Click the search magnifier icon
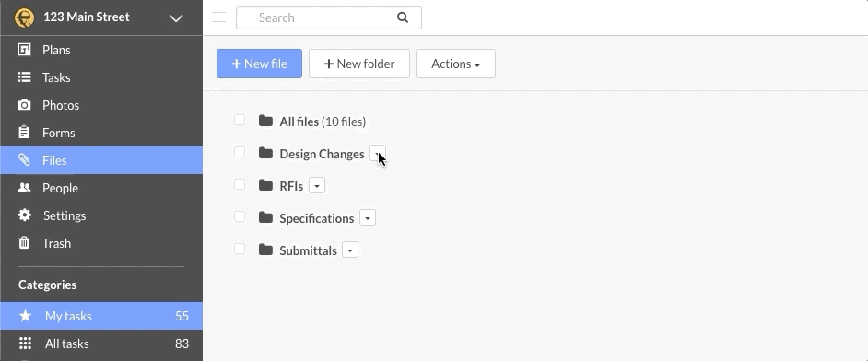 pyautogui.click(x=403, y=17)
